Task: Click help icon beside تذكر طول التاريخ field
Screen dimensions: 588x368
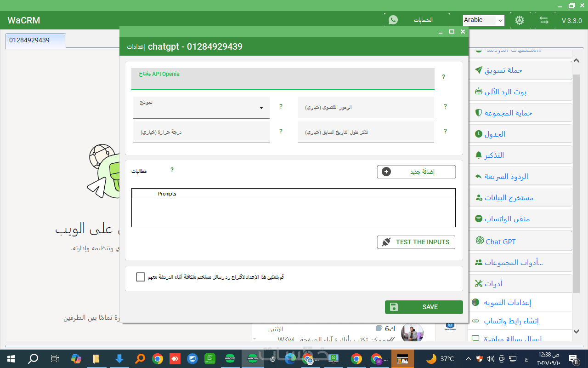Action: [x=445, y=131]
